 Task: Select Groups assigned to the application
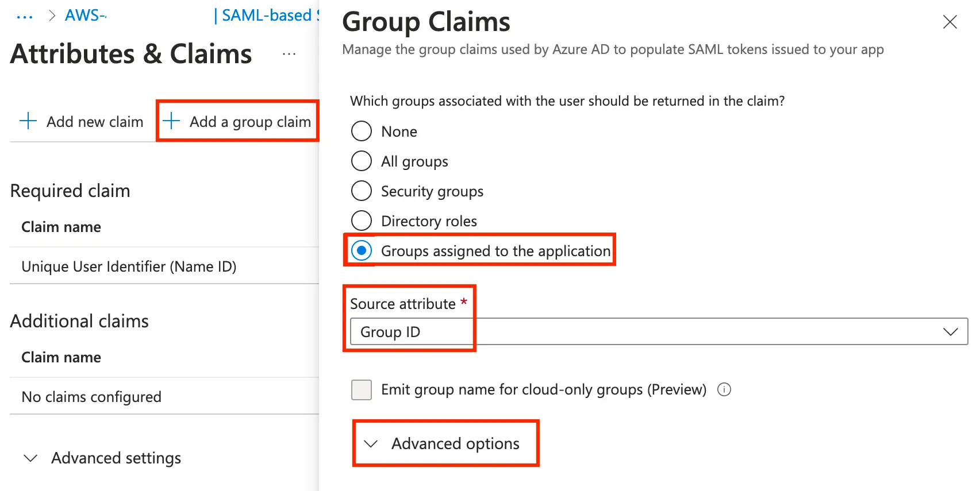[362, 251]
